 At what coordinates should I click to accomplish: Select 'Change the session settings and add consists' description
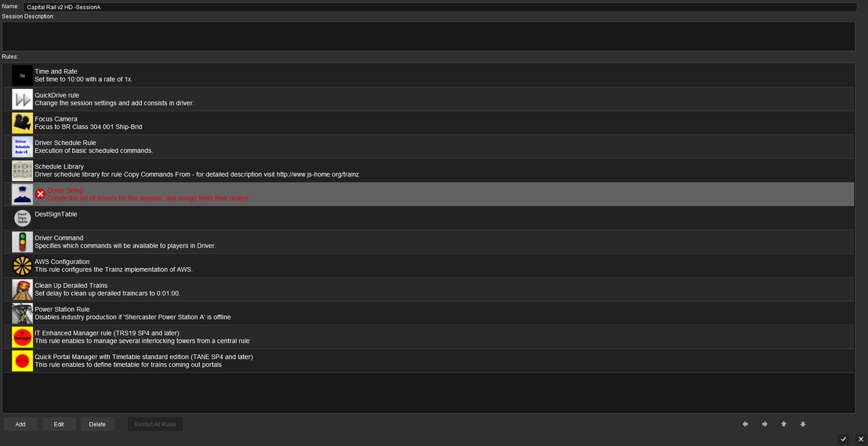click(115, 103)
